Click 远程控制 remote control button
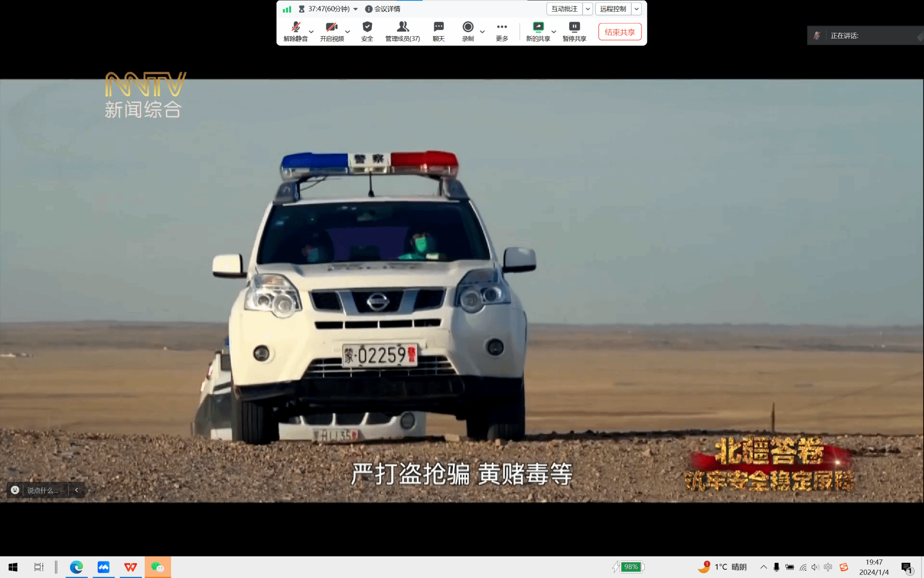This screenshot has height=578, width=924. coord(613,9)
